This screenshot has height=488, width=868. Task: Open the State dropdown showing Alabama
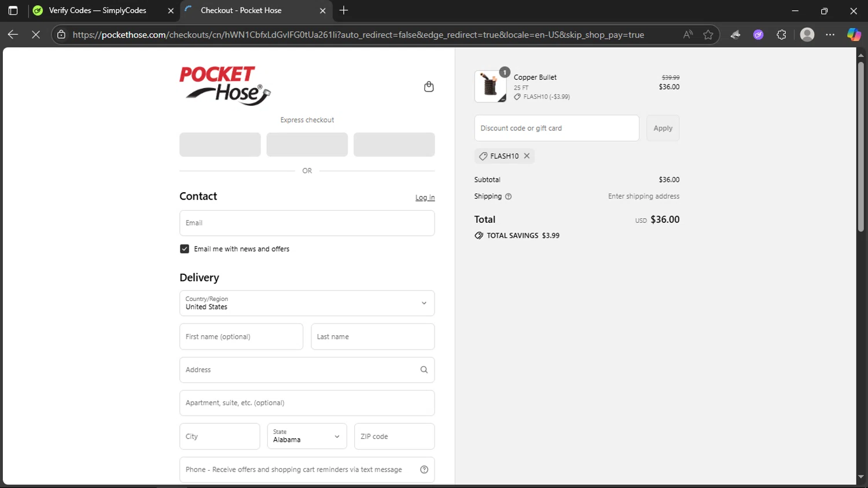pyautogui.click(x=307, y=436)
